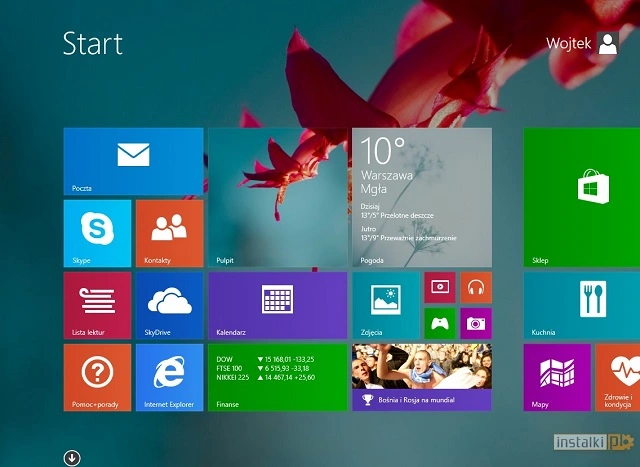The height and width of the screenshot is (467, 640).
Task: Open the Kontakty people tile
Action: coord(169,234)
